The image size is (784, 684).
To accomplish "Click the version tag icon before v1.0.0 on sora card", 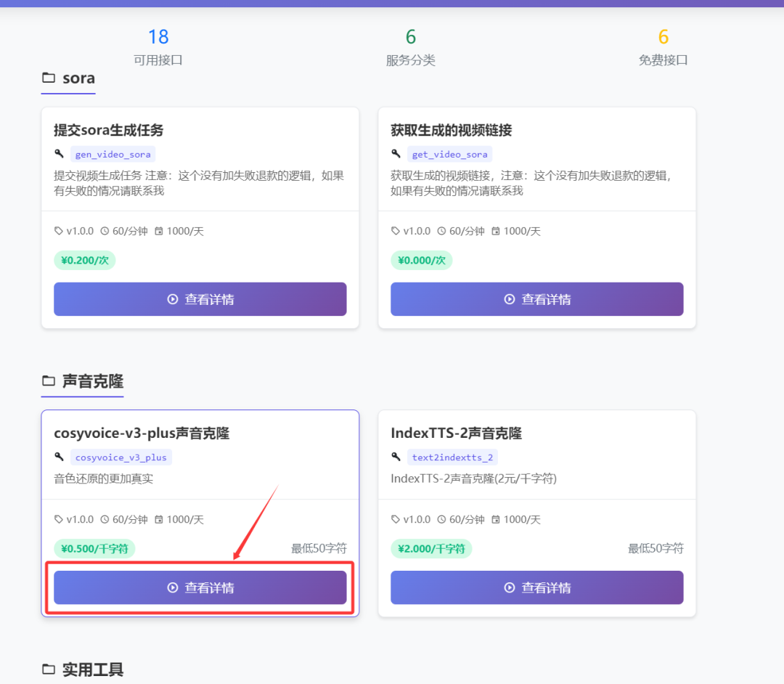I will (x=59, y=231).
